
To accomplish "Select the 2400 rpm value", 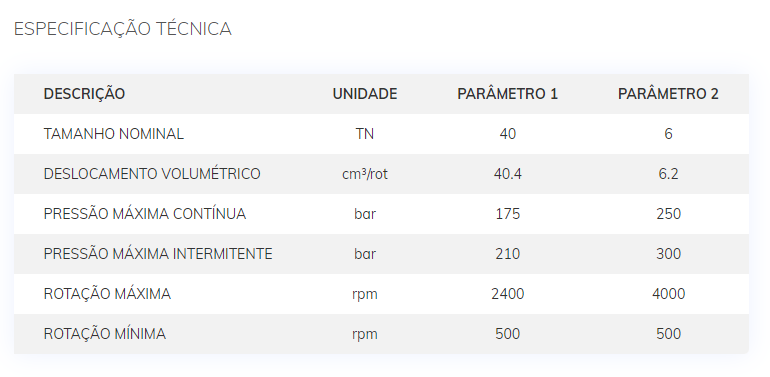I will (507, 294).
